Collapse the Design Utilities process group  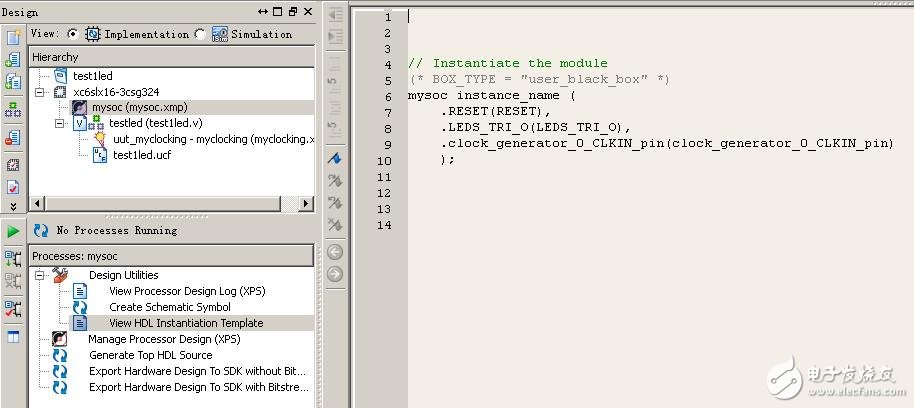(41, 275)
